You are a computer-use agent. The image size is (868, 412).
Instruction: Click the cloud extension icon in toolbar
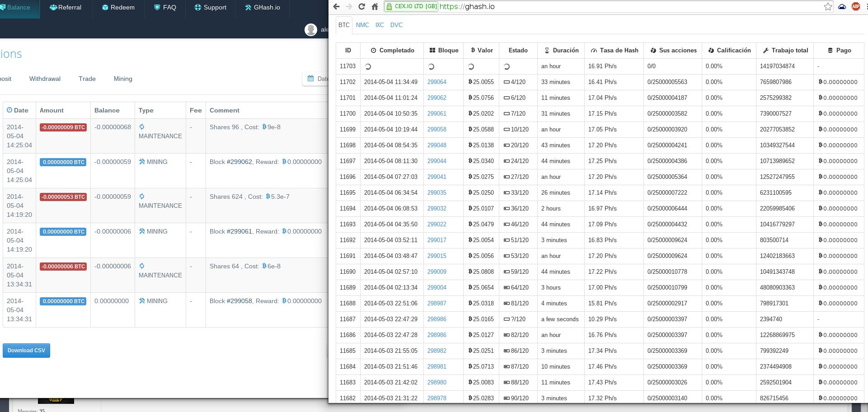click(x=842, y=7)
